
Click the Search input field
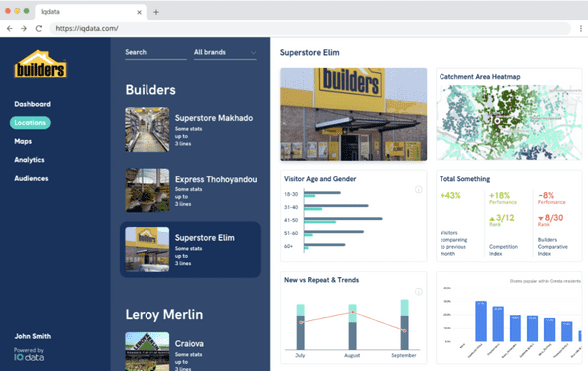[155, 53]
